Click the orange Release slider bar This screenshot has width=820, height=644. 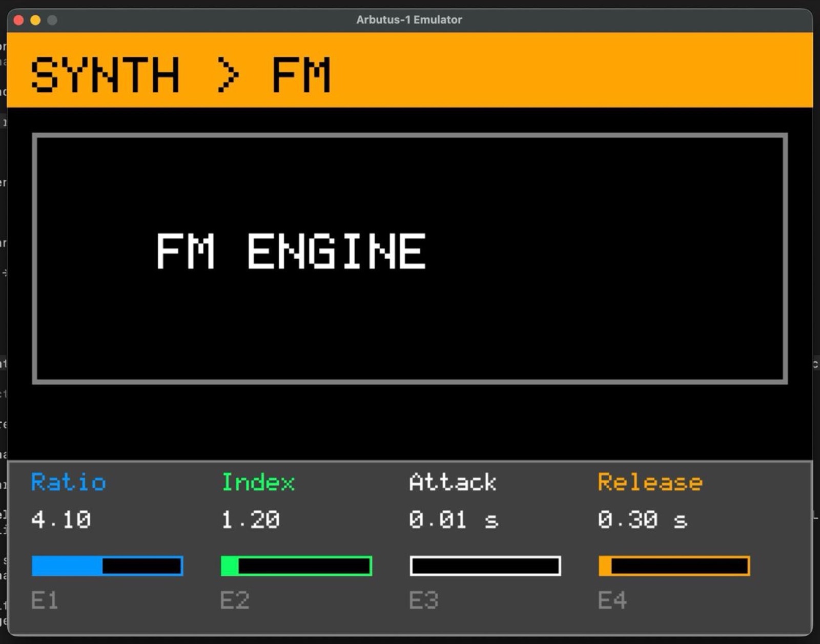(x=674, y=566)
